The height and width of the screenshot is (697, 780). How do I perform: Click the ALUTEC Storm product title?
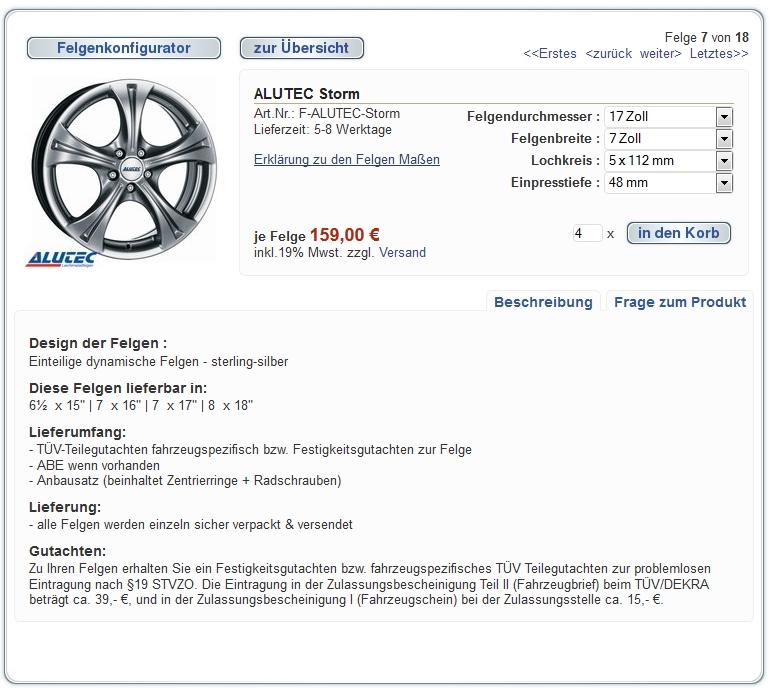point(307,94)
